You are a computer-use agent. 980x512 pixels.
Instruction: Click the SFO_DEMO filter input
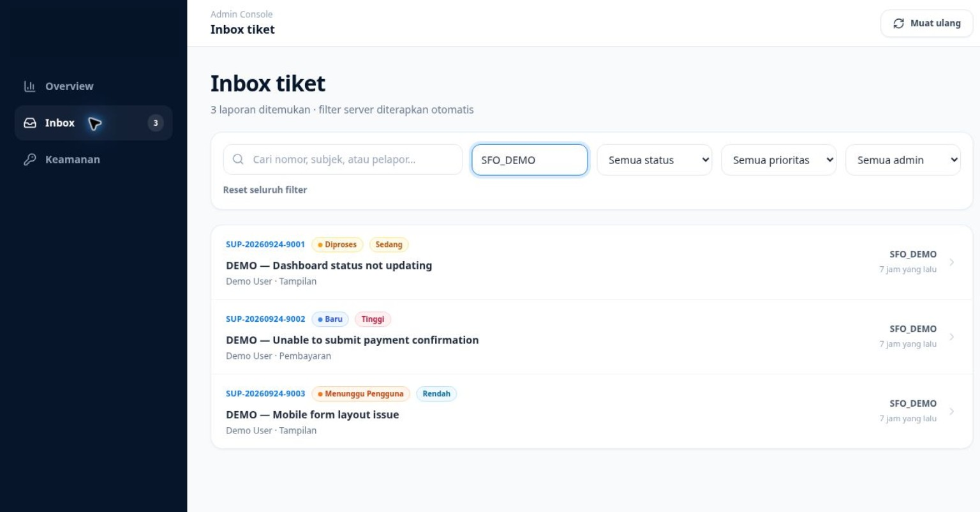(530, 160)
